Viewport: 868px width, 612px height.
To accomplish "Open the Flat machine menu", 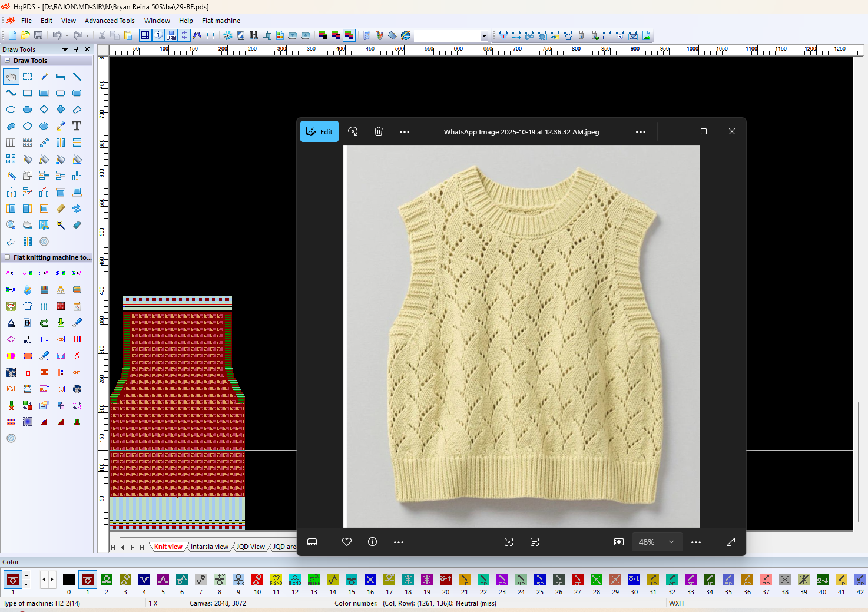I will 221,21.
